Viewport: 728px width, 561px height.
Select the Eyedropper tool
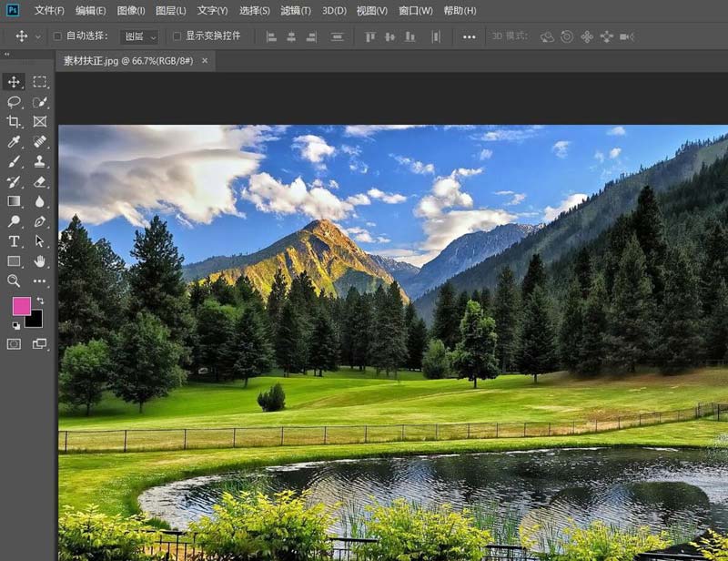[x=14, y=141]
